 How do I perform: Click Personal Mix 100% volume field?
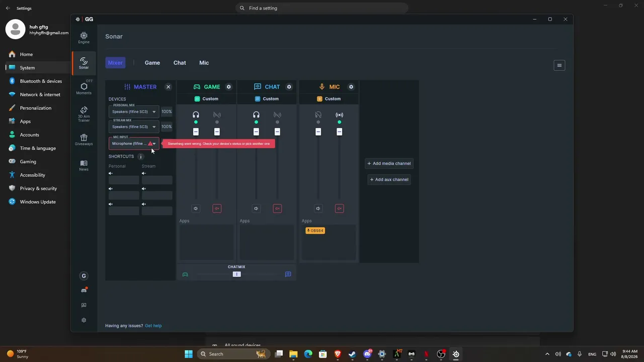167,112
